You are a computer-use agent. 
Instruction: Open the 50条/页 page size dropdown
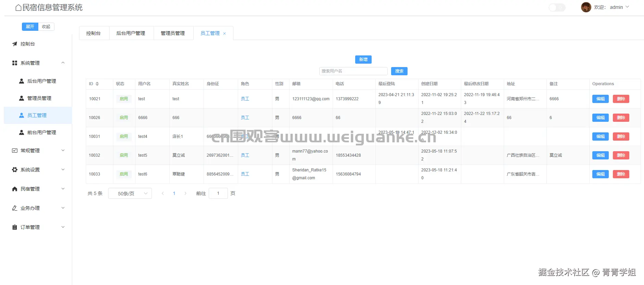[130, 193]
